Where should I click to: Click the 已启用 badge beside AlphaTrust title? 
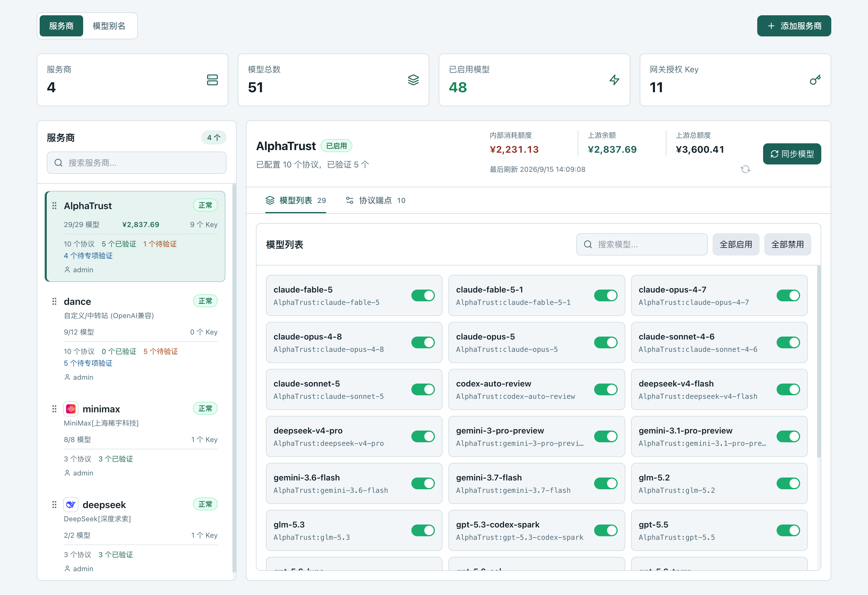(x=336, y=146)
